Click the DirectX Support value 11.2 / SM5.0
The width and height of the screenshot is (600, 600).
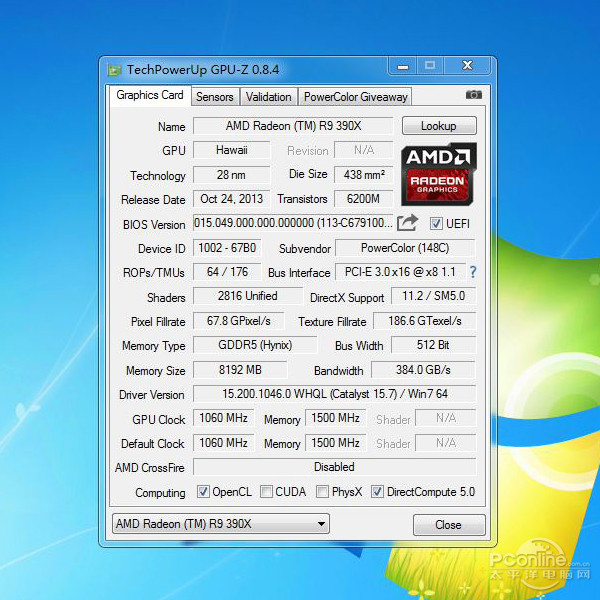pyautogui.click(x=434, y=296)
